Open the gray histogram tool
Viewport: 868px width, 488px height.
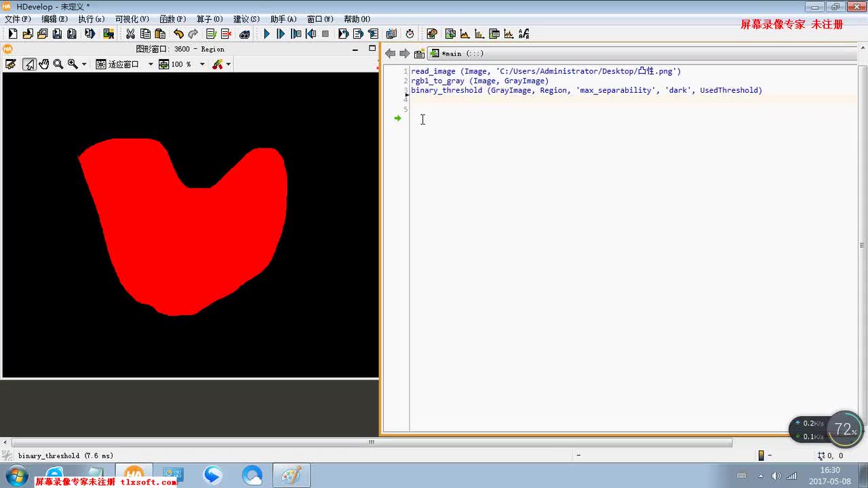pos(465,34)
